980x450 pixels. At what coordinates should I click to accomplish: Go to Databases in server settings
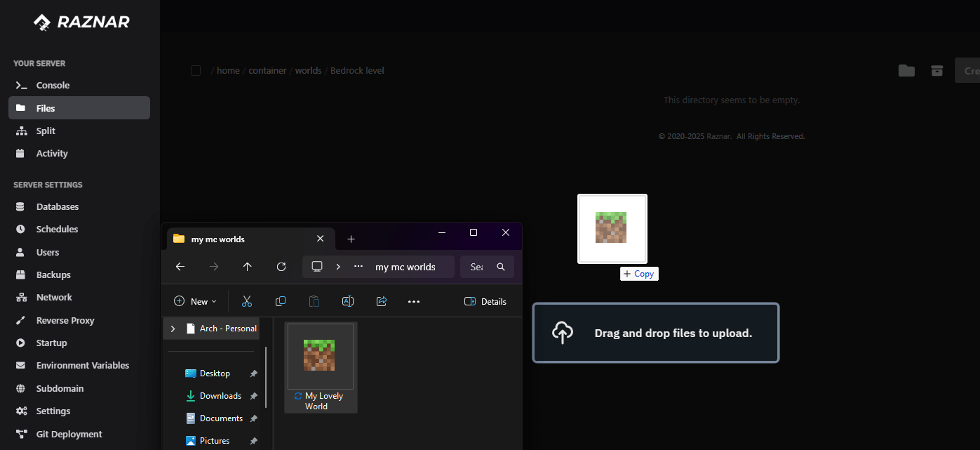tap(57, 206)
